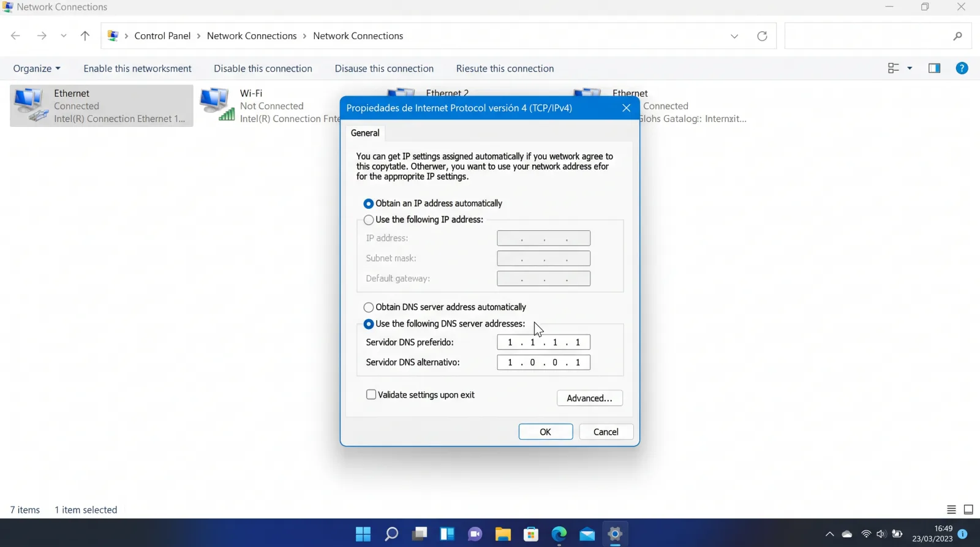The width and height of the screenshot is (980, 547).
Task: Open Microsoft Store from the taskbar
Action: tap(531, 534)
